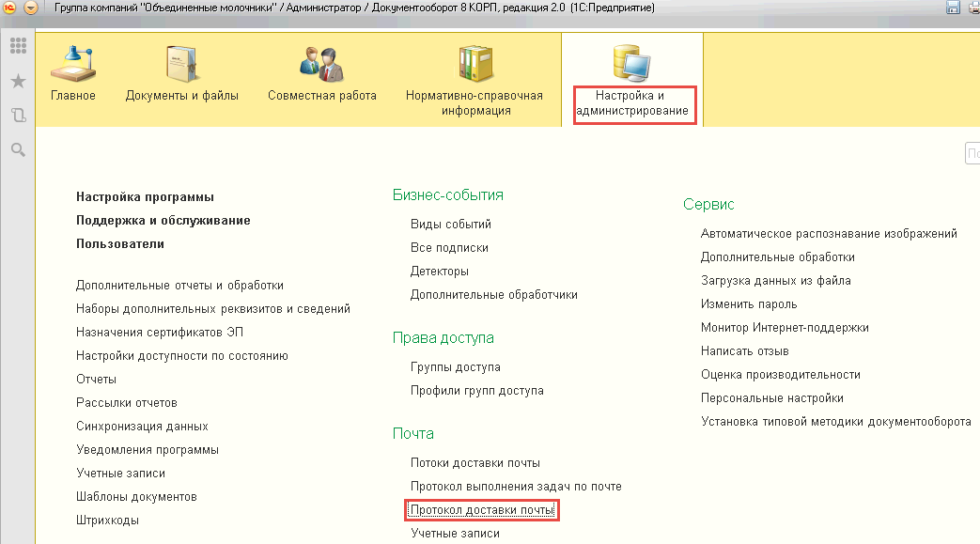980x544 pixels.
Task: Open Установка типовой методики документооборота
Action: 835,422
